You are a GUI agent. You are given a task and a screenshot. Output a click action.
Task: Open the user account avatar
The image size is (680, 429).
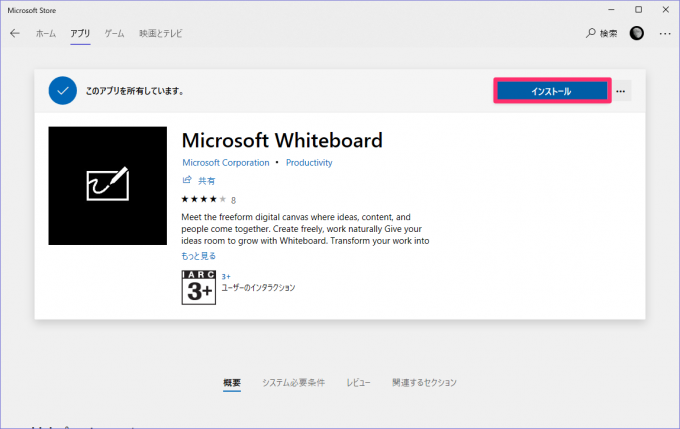click(x=637, y=33)
